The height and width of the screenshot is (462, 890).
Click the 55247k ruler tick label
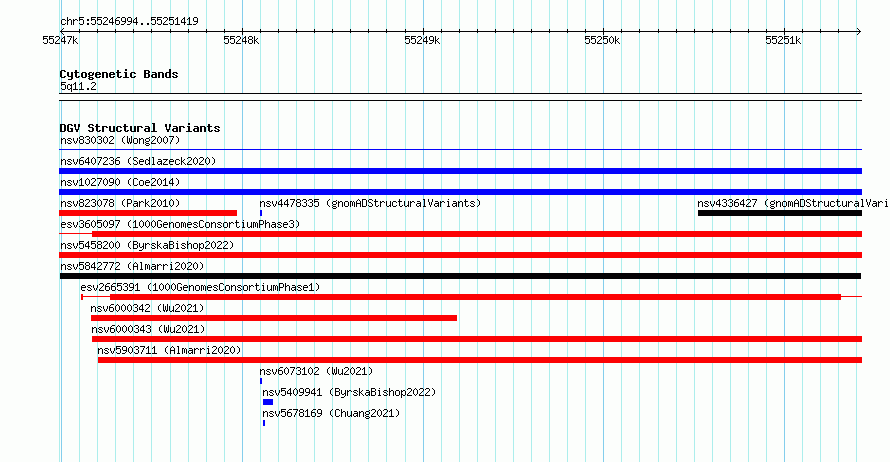click(60, 40)
